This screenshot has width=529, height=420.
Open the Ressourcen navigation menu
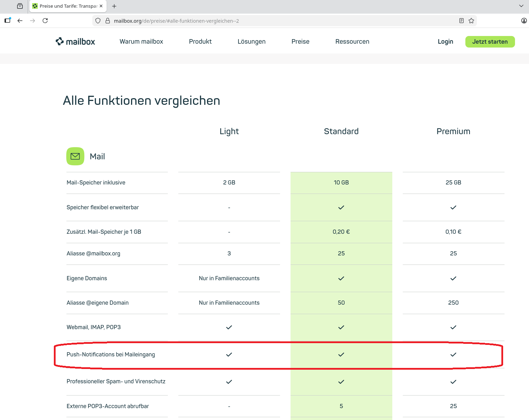[352, 42]
